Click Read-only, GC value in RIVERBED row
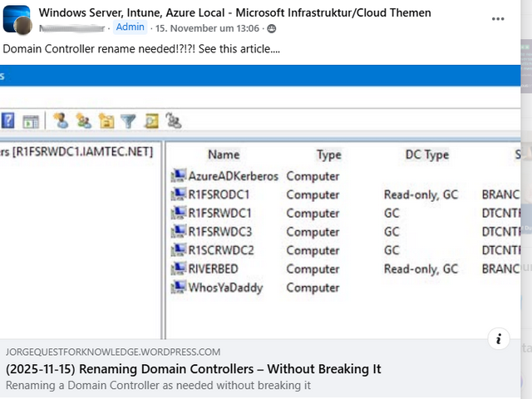The image size is (532, 399). (421, 269)
